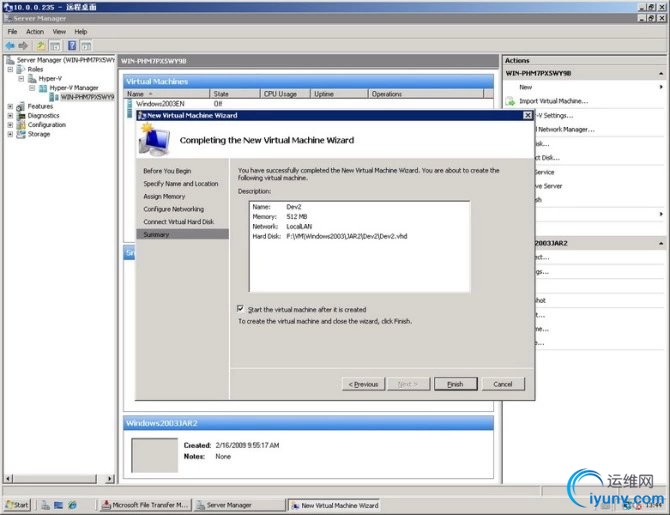
Task: Click the Forward arrow toolbar icon
Action: tap(23, 45)
